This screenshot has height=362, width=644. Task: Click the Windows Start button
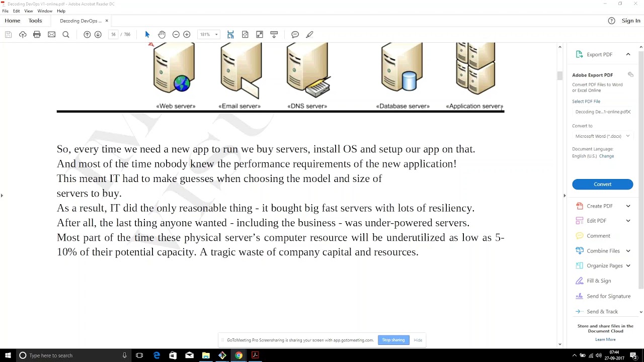click(7, 355)
